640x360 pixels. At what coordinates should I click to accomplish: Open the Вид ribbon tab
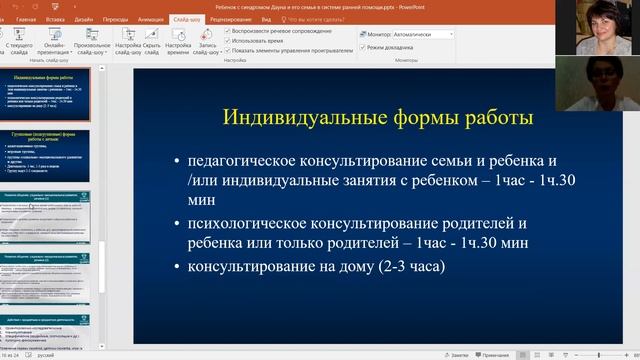266,19
